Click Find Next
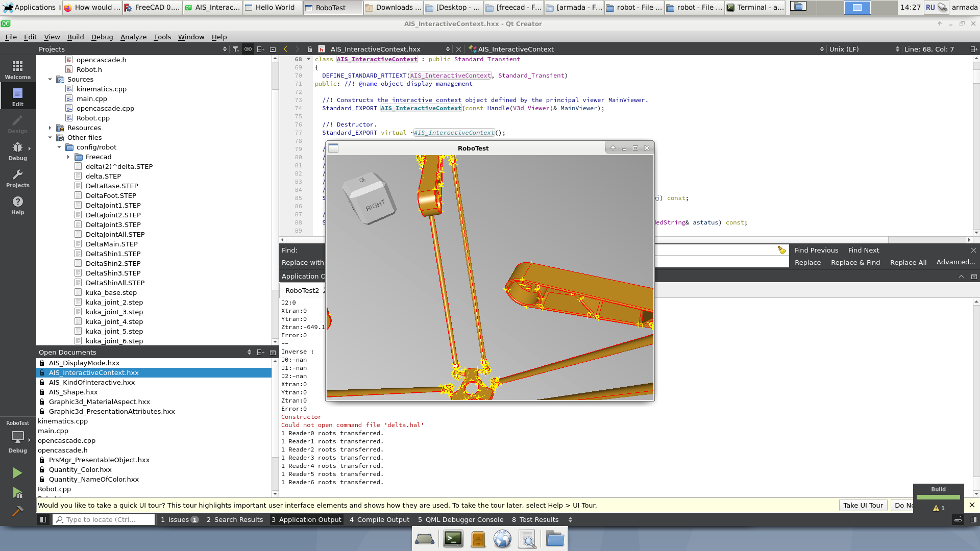 (x=864, y=250)
